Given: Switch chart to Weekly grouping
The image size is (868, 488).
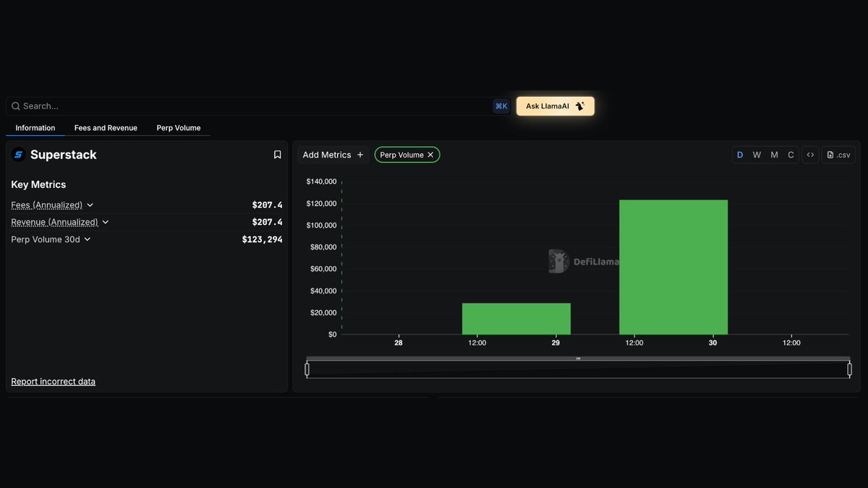Looking at the screenshot, I should (x=757, y=155).
